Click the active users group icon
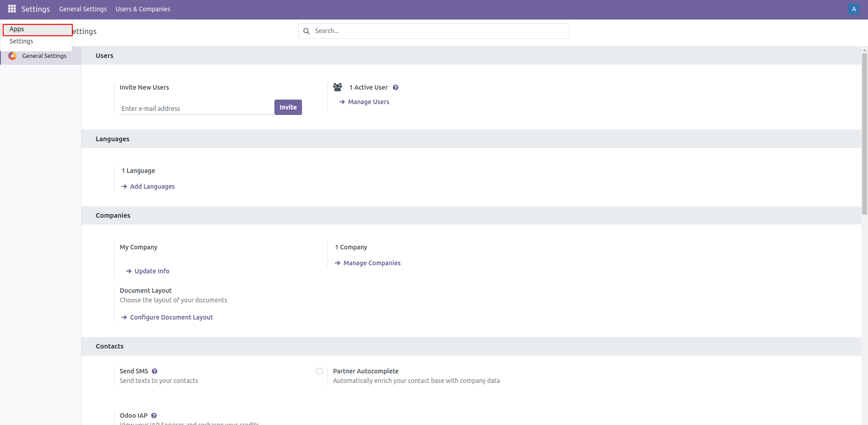Image resolution: width=868 pixels, height=425 pixels. 338,87
